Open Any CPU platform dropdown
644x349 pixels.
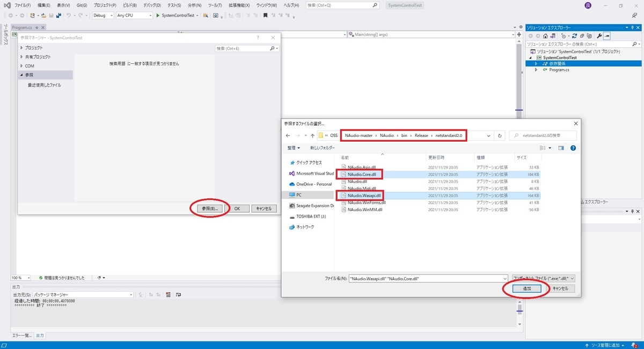pos(134,16)
